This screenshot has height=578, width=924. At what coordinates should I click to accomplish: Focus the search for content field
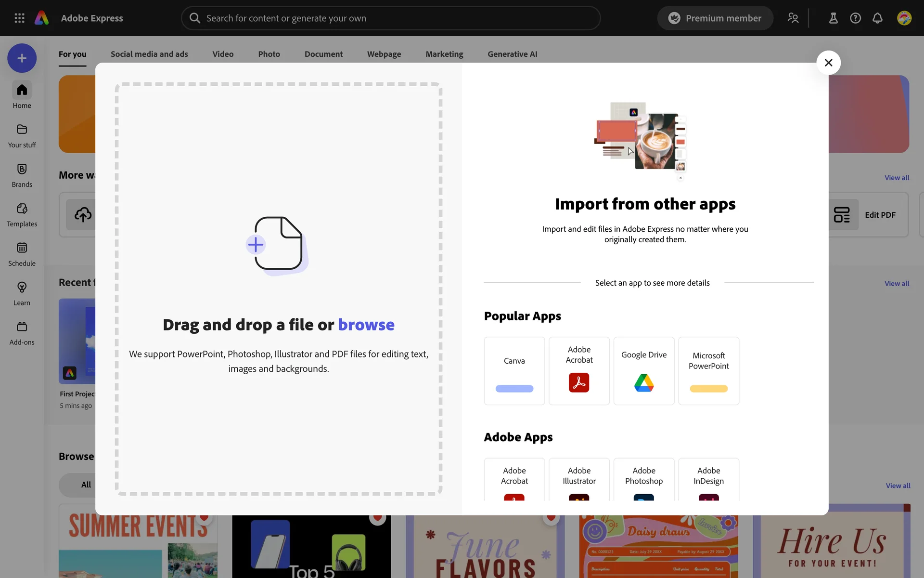click(391, 18)
